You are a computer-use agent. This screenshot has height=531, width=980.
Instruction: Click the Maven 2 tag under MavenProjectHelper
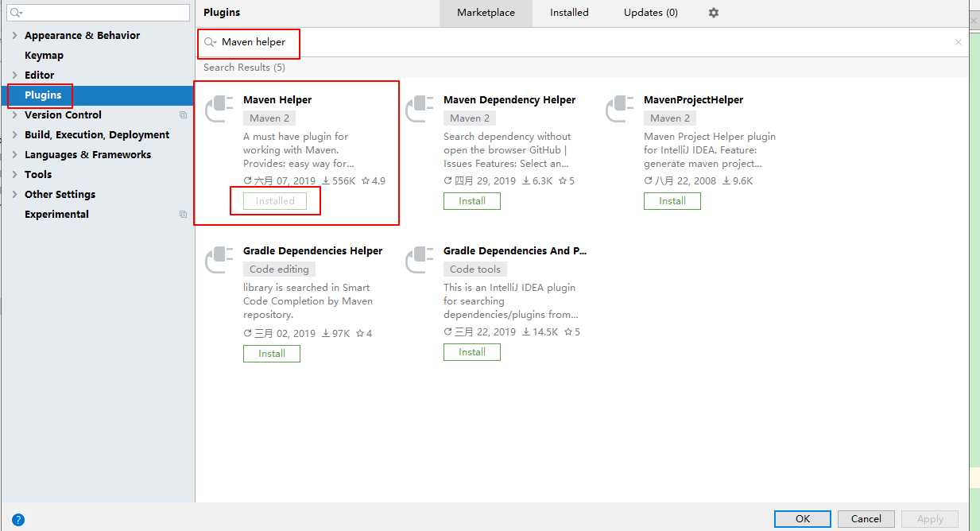coord(671,118)
